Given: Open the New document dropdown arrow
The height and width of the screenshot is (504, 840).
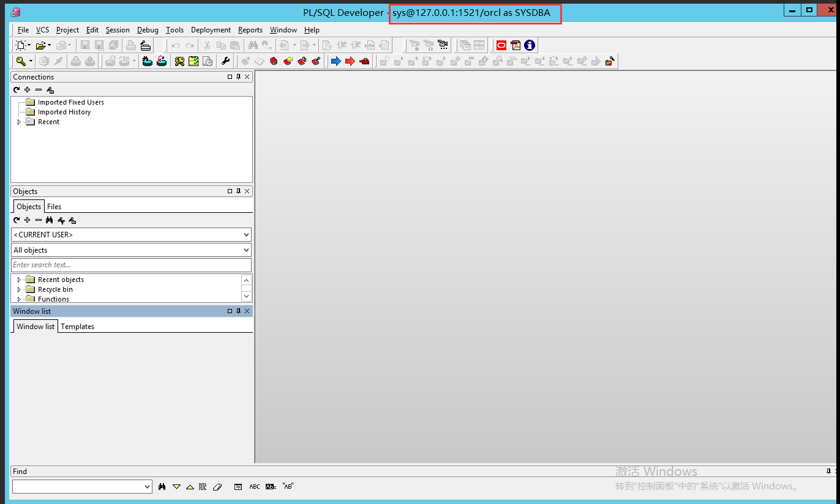Looking at the screenshot, I should [x=29, y=45].
